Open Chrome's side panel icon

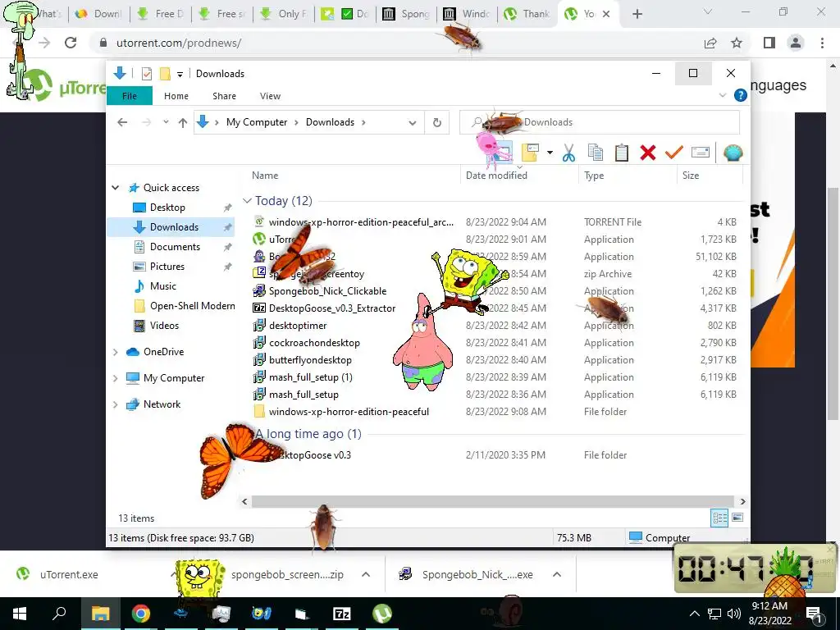(x=769, y=43)
